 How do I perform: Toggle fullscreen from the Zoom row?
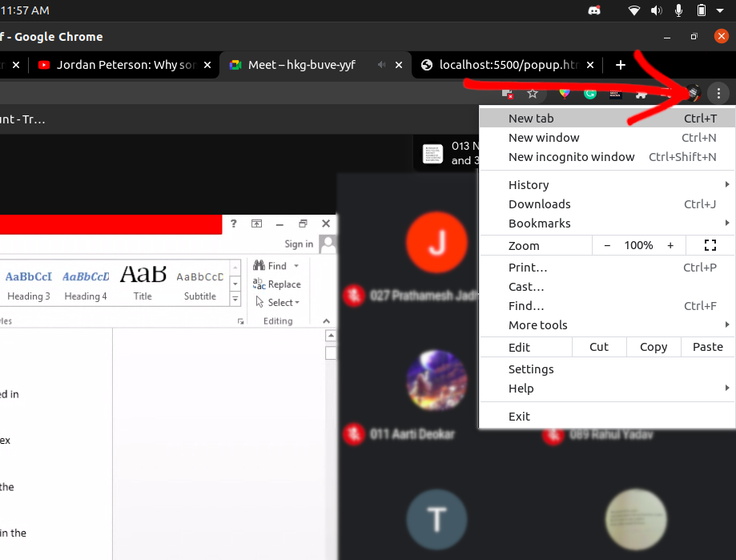point(710,245)
